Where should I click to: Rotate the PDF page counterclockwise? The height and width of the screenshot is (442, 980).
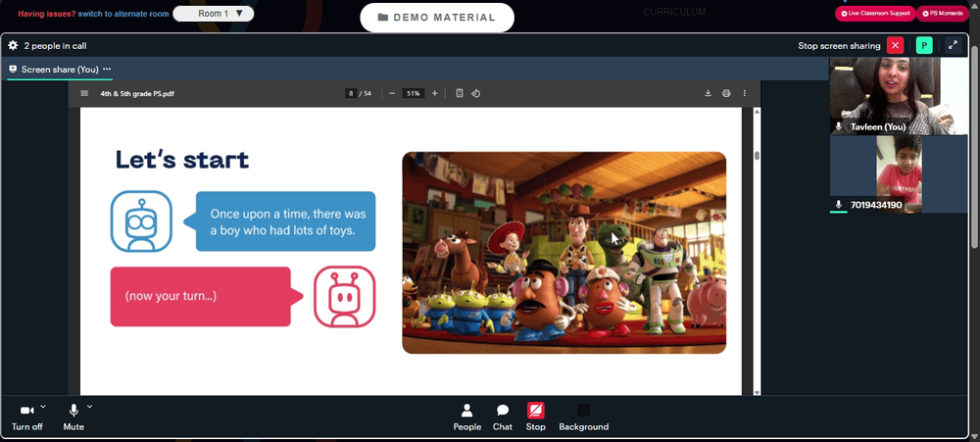click(475, 94)
